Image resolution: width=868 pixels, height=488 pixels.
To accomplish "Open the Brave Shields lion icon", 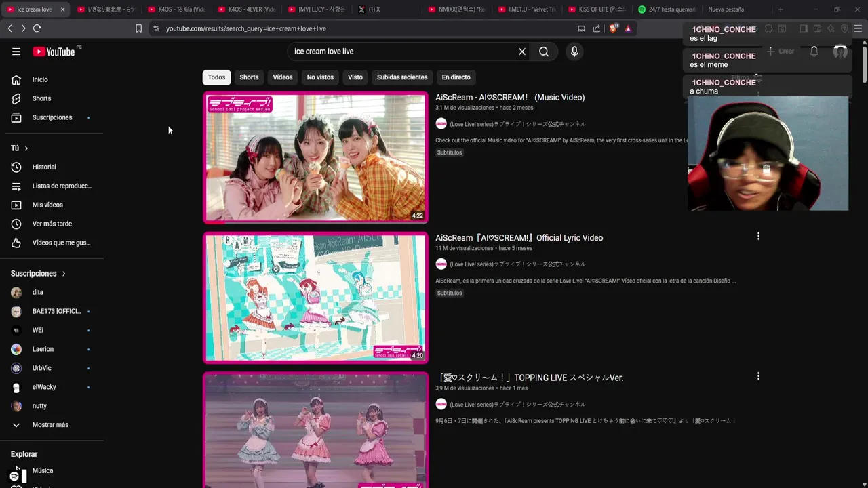I will (614, 28).
